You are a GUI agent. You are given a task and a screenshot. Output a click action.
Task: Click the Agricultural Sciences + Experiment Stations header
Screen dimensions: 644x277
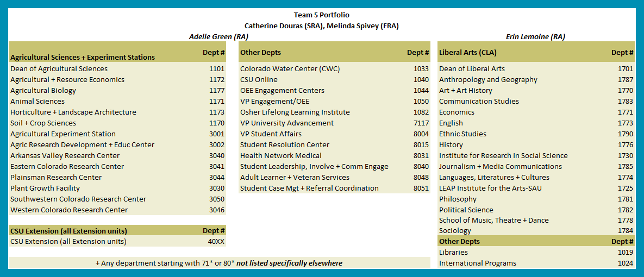83,57
